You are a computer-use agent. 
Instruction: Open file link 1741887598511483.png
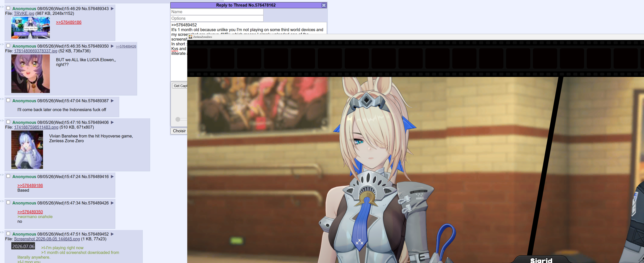(x=36, y=127)
